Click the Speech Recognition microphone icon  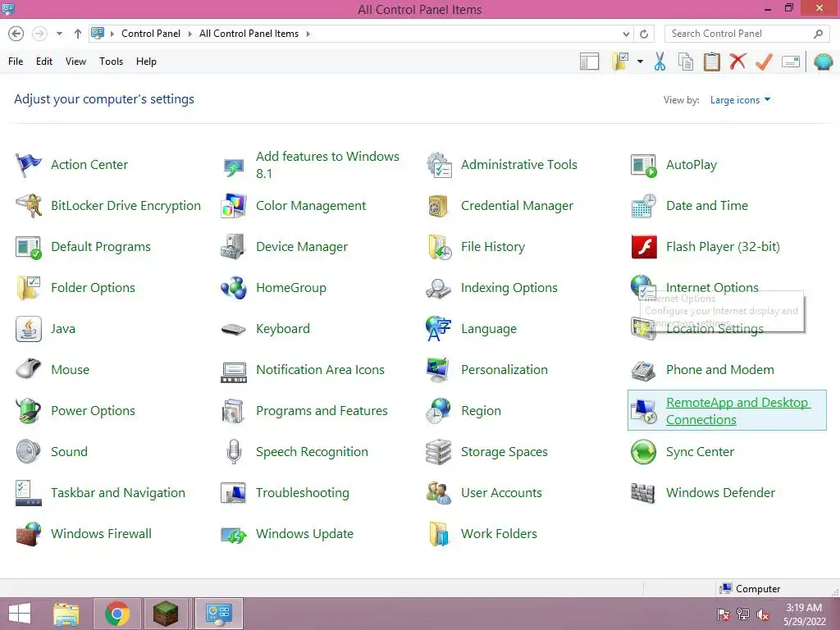coord(234,452)
